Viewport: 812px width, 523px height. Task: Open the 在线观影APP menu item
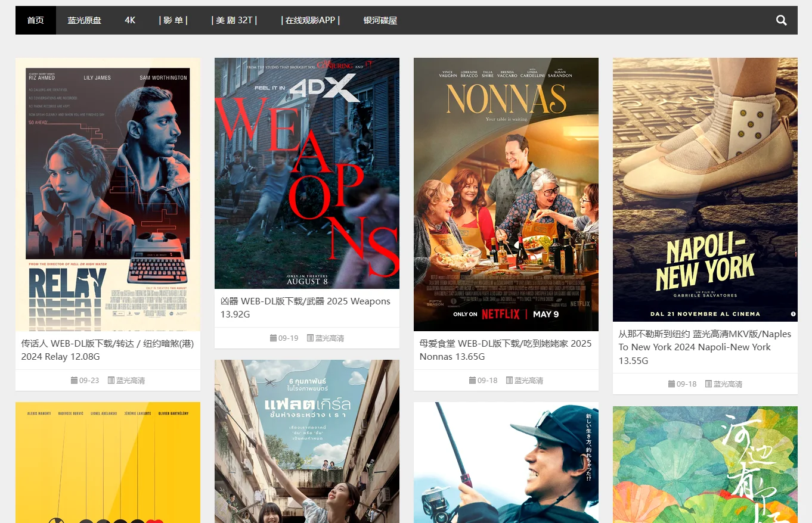coord(310,20)
